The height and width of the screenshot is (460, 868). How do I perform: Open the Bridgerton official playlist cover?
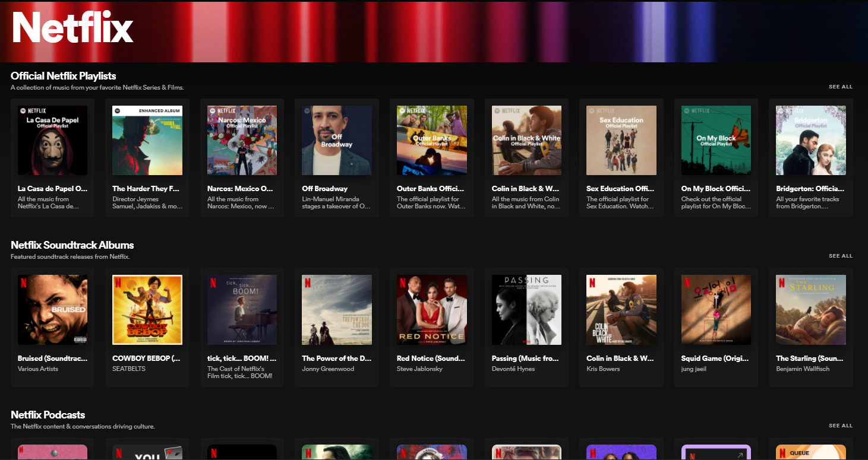811,141
